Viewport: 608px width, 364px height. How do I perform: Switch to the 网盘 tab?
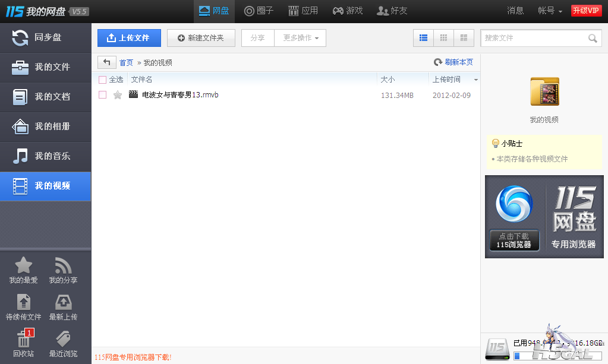(214, 11)
